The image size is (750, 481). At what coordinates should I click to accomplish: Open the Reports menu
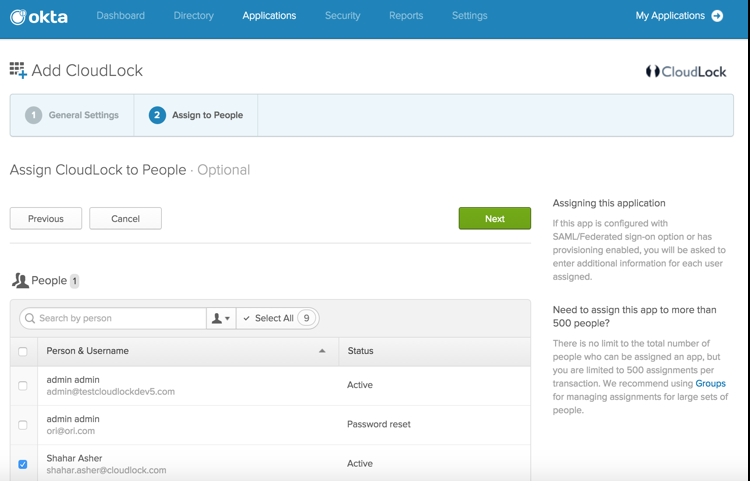click(x=406, y=16)
